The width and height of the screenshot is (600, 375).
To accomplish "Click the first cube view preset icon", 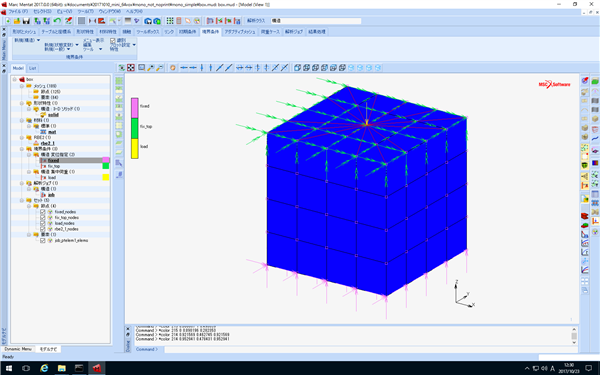I will pos(297,68).
